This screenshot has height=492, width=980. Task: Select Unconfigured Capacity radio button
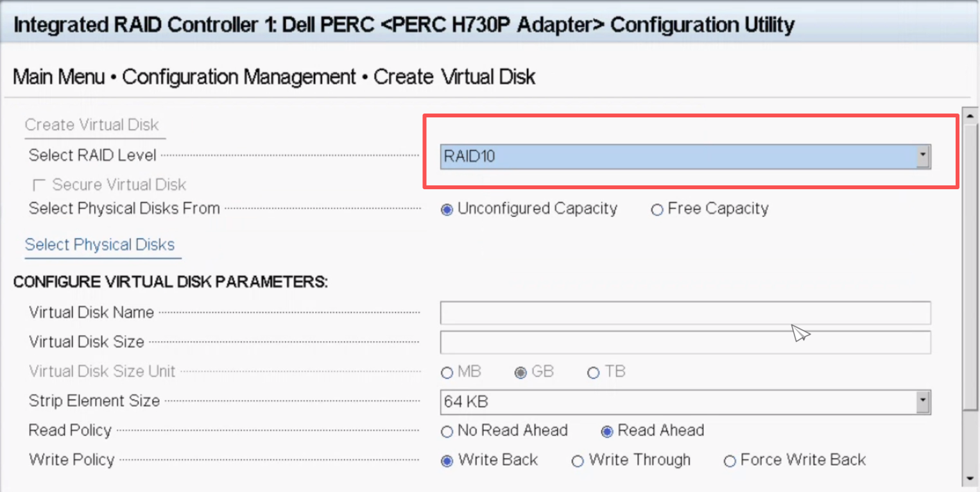447,210
